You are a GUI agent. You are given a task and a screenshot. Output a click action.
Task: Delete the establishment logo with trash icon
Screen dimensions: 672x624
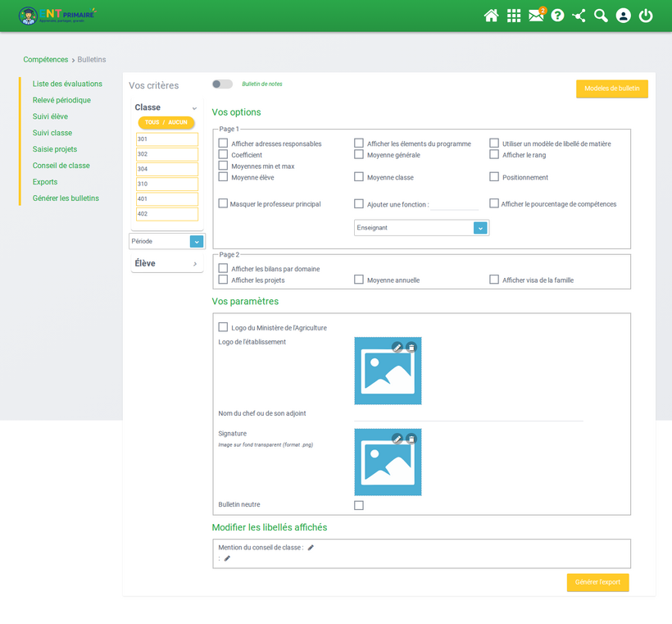(411, 348)
